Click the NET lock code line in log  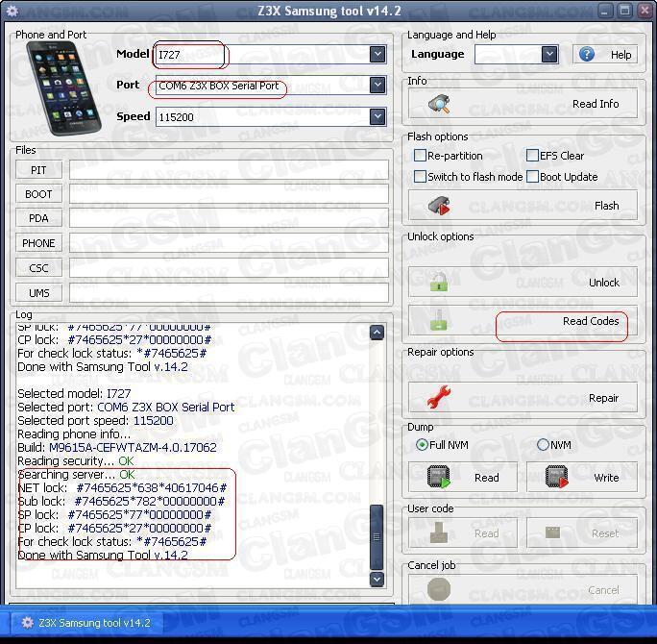click(x=122, y=487)
